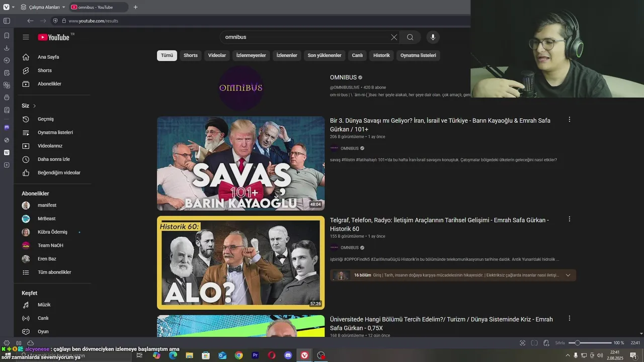The height and width of the screenshot is (362, 644).
Task: Click the Sıfırla zoom reset button
Action: pos(560,343)
